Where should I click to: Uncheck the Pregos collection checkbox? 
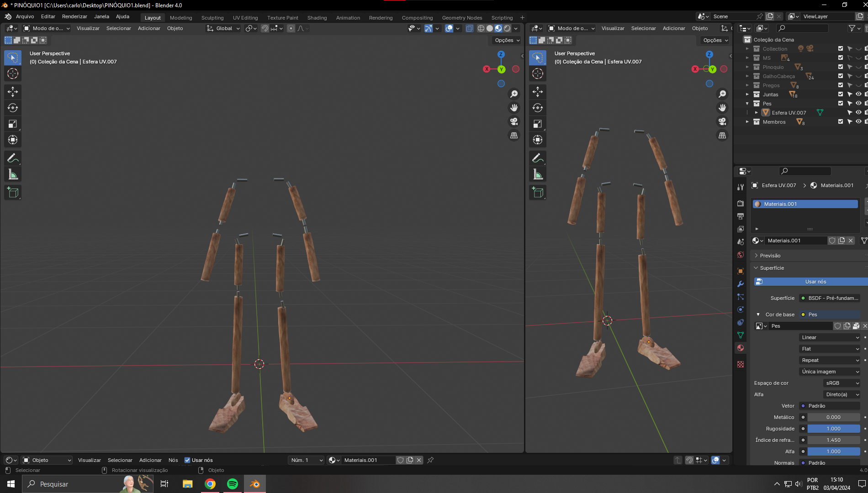click(x=841, y=85)
